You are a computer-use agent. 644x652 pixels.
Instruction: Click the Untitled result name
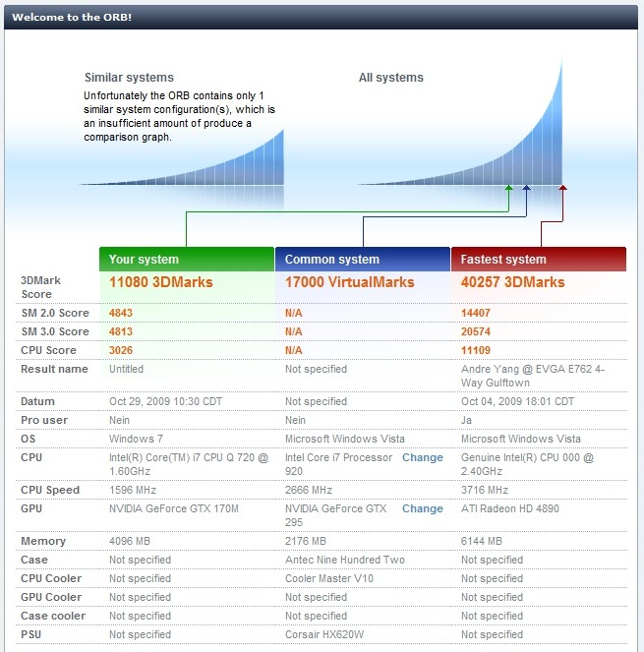(x=127, y=369)
